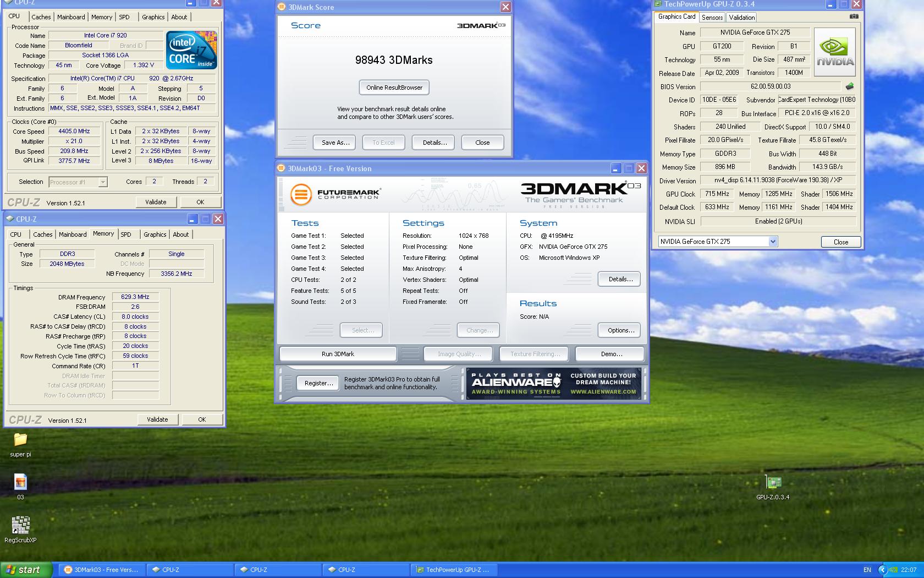Click Close button in GPU-Z window
Viewport: 924px width, 578px height.
(x=840, y=242)
